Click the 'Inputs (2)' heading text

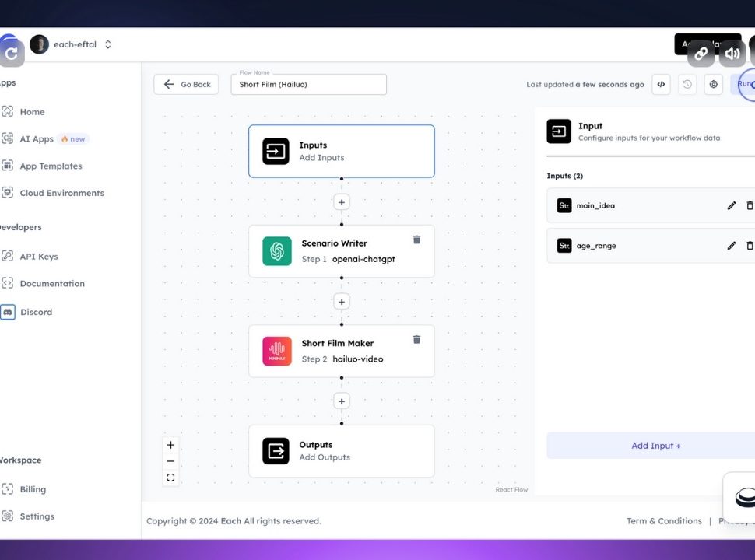[x=565, y=176]
